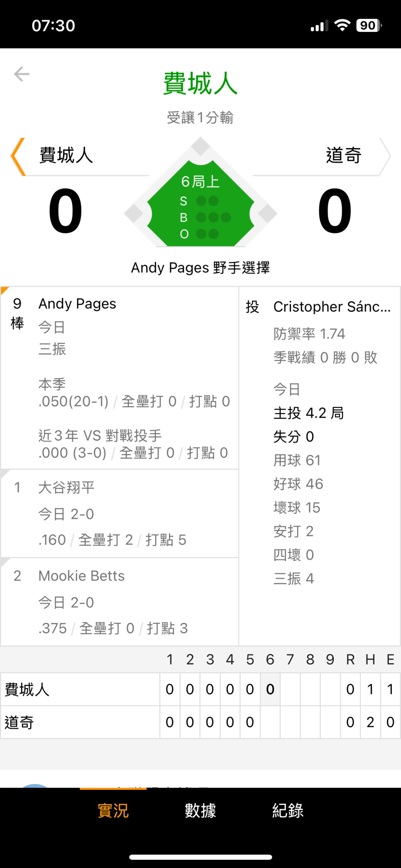Select 大谷翔平 in the batting order
This screenshot has height=868, width=401.
coord(120,513)
